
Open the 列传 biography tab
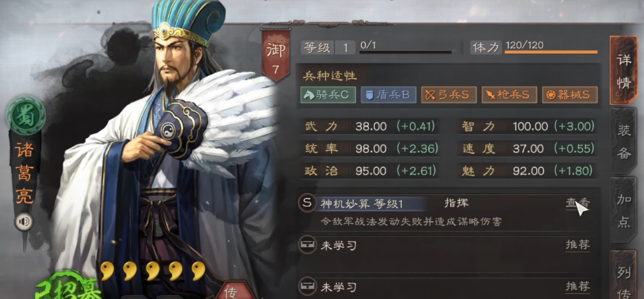(x=624, y=275)
